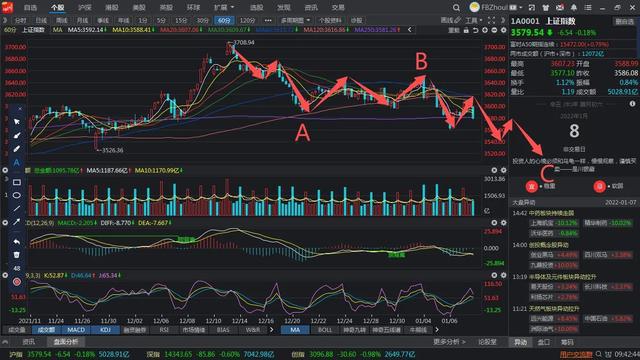Toggle the BOLL overlay button
The height and width of the screenshot is (360, 640).
[x=325, y=330]
